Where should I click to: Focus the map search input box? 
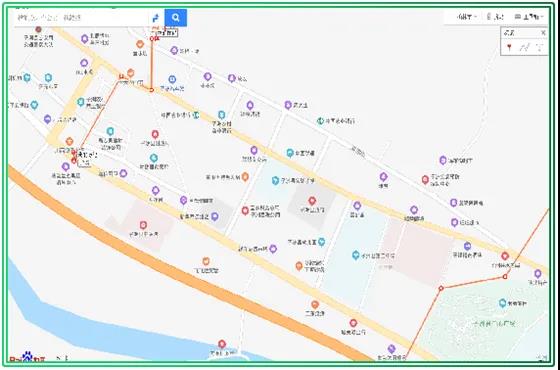click(x=81, y=17)
